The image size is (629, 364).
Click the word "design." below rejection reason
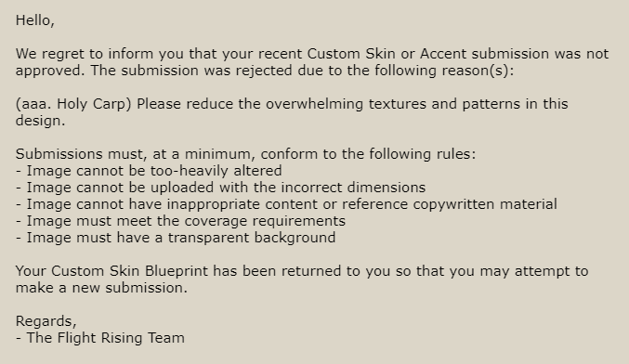pos(41,121)
